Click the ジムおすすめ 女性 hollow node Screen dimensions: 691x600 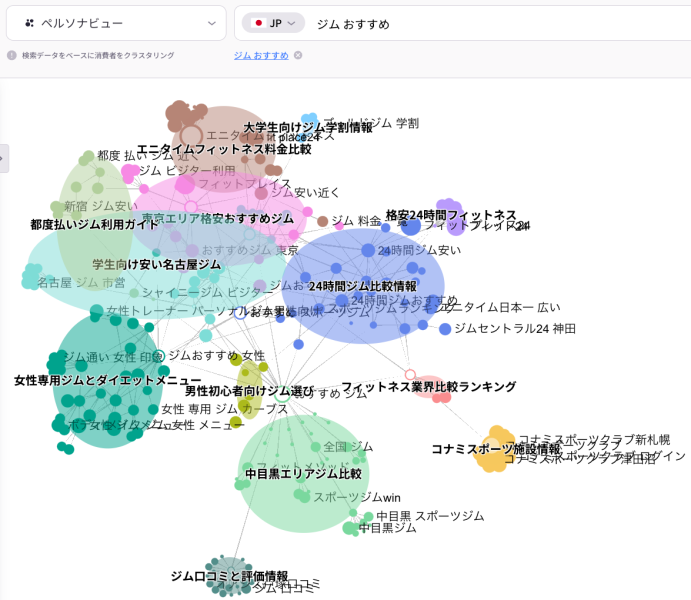pyautogui.click(x=159, y=355)
